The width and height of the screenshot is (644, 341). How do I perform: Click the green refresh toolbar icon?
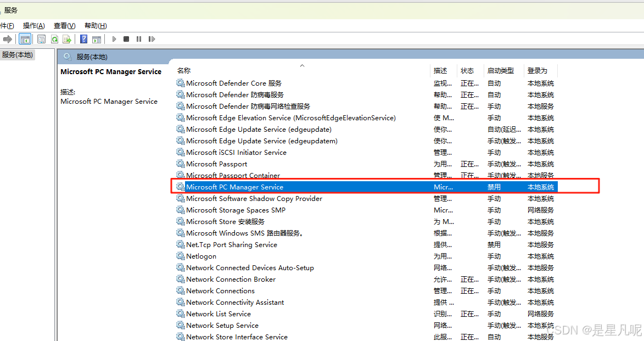pos(54,39)
